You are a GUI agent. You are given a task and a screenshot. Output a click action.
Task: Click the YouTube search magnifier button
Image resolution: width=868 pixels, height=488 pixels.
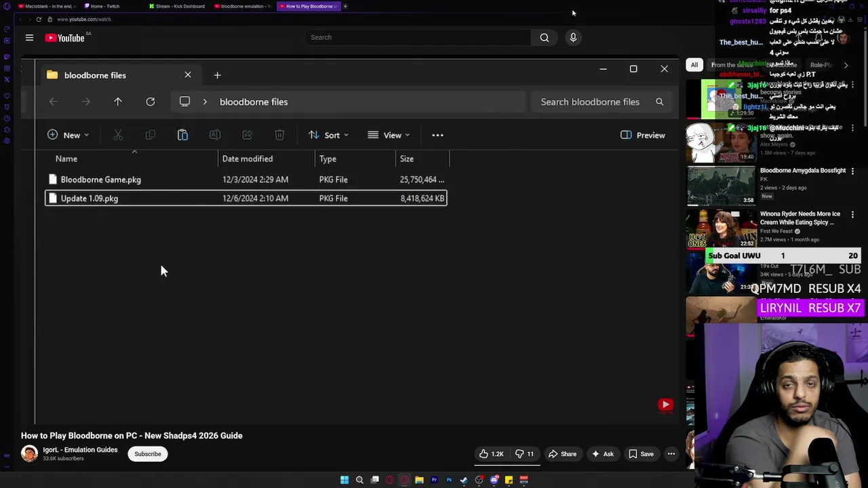coord(544,37)
